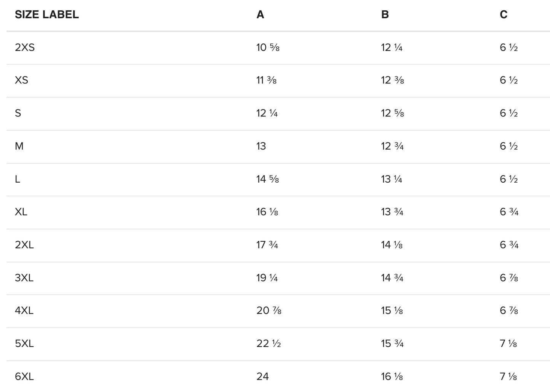Select column header B
Viewport: 550px width, 392px height.
point(385,14)
